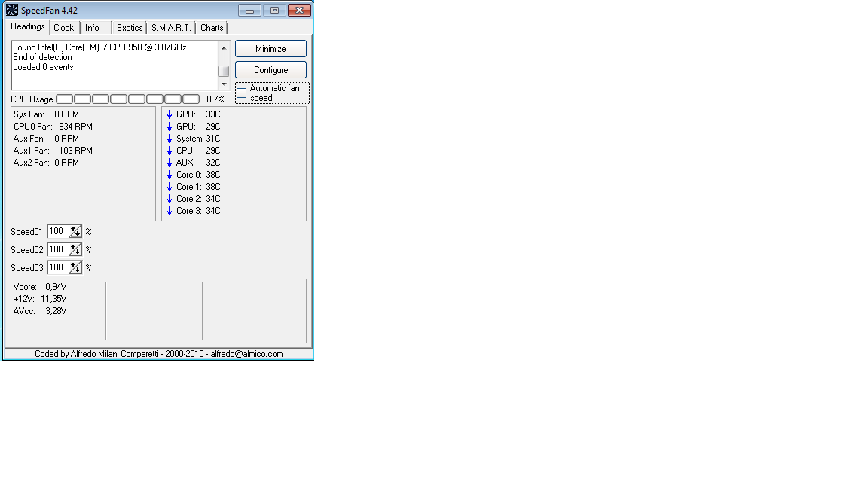This screenshot has height=488, width=868.
Task: Click the SpeedFan title bar app icon
Action: [x=11, y=10]
